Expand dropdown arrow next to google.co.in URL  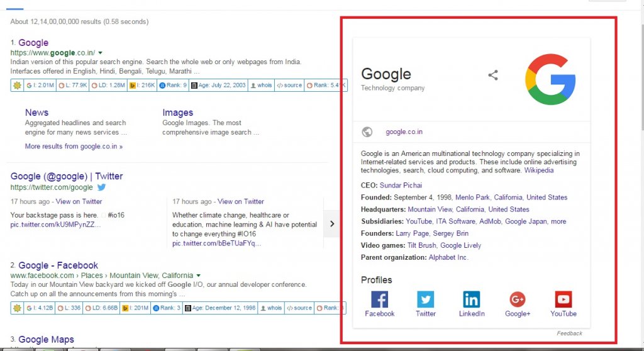point(100,53)
